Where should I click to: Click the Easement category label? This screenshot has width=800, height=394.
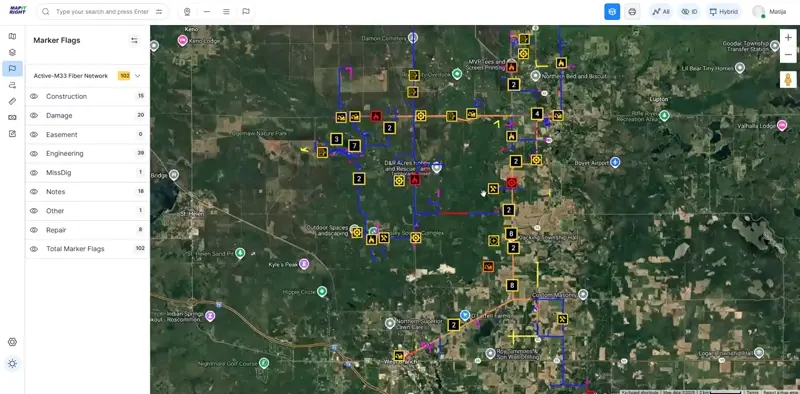62,134
